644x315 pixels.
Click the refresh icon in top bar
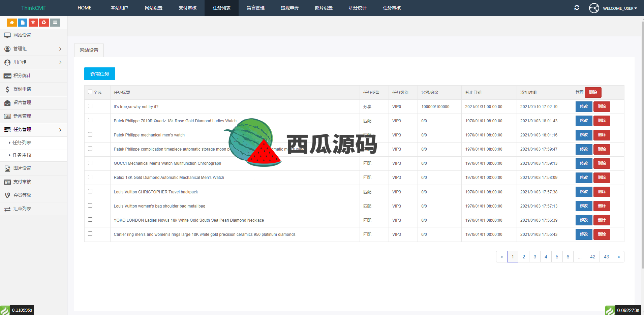tap(577, 7)
